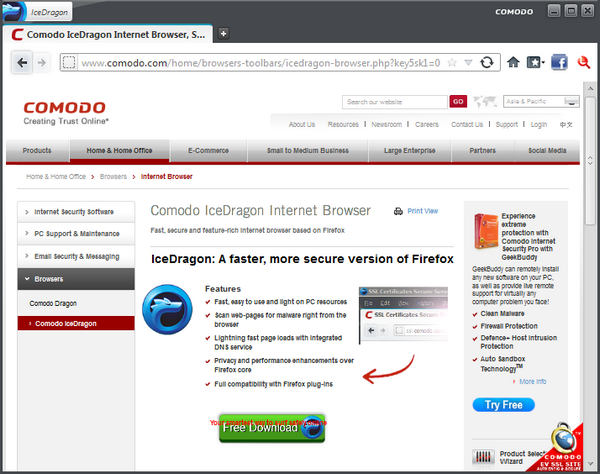Click the Facebook share toolbar icon
This screenshot has width=600, height=474.
[559, 62]
